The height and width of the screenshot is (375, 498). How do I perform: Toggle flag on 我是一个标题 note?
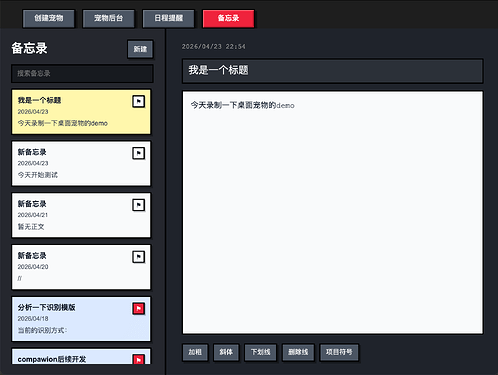[x=139, y=101]
